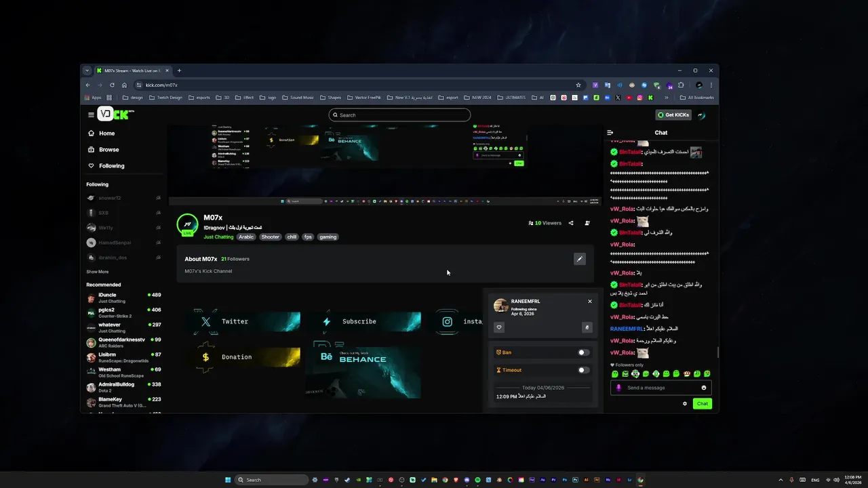Open the Donation panel banner
Image resolution: width=868 pixels, height=488 pixels.
click(243, 357)
